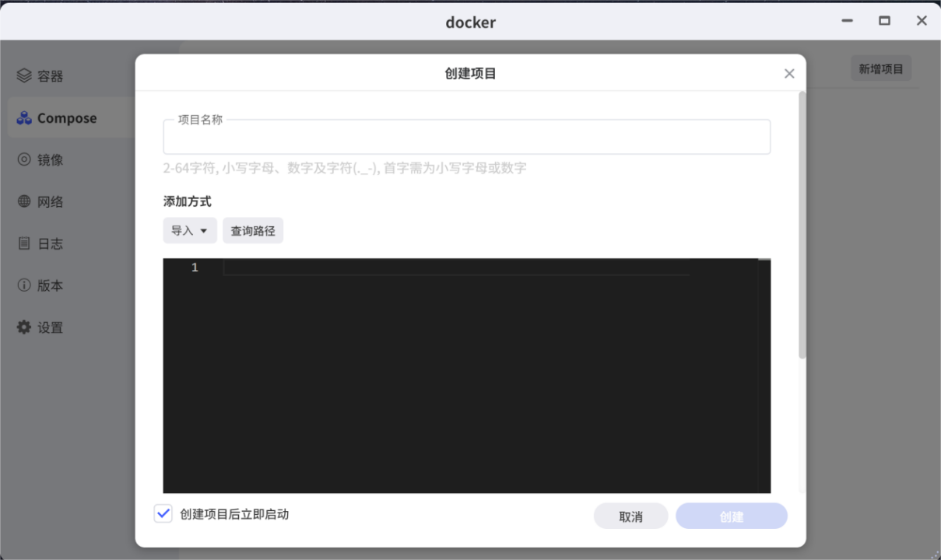Show 版本 page in the sidebar
Screen dimensions: 941x560
[x=50, y=285]
